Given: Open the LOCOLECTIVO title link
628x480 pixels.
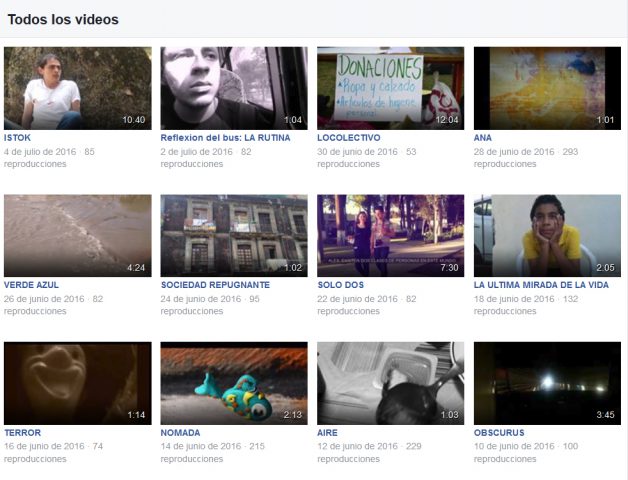Looking at the screenshot, I should tap(348, 138).
